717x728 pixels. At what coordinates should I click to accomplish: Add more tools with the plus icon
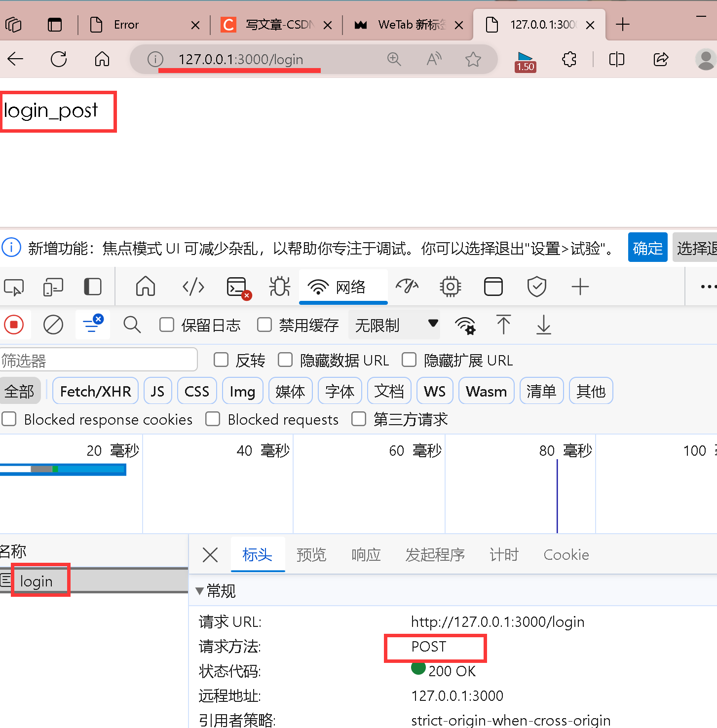(x=580, y=287)
